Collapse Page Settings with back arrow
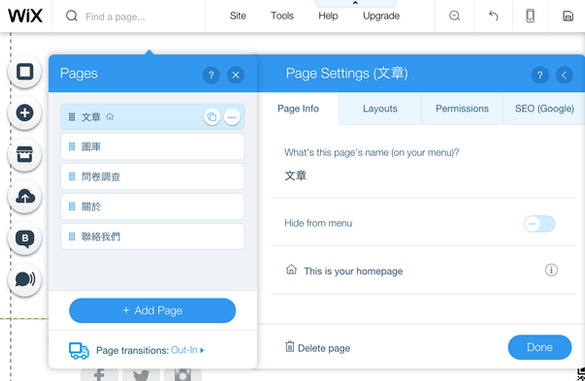The width and height of the screenshot is (585, 381). (564, 75)
